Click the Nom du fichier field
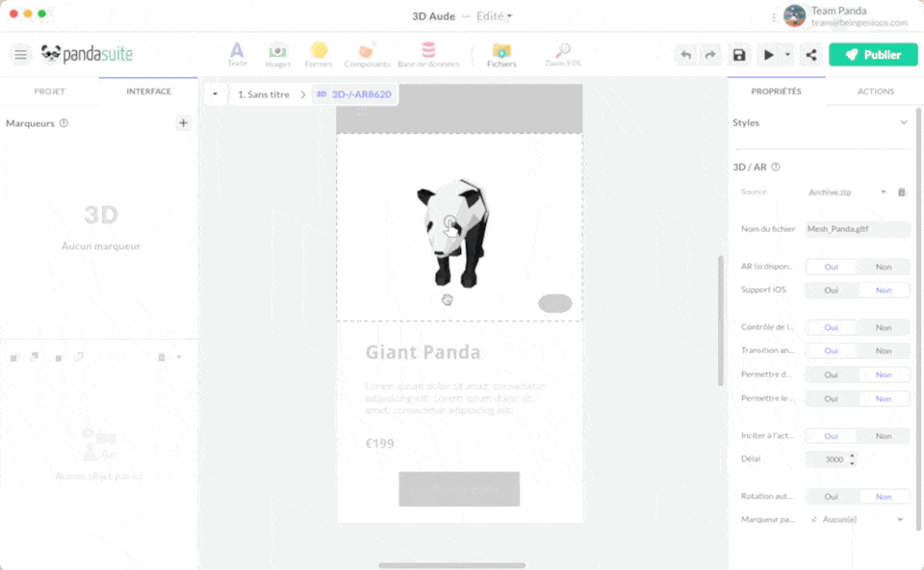Image resolution: width=924 pixels, height=570 pixels. pyautogui.click(x=858, y=229)
